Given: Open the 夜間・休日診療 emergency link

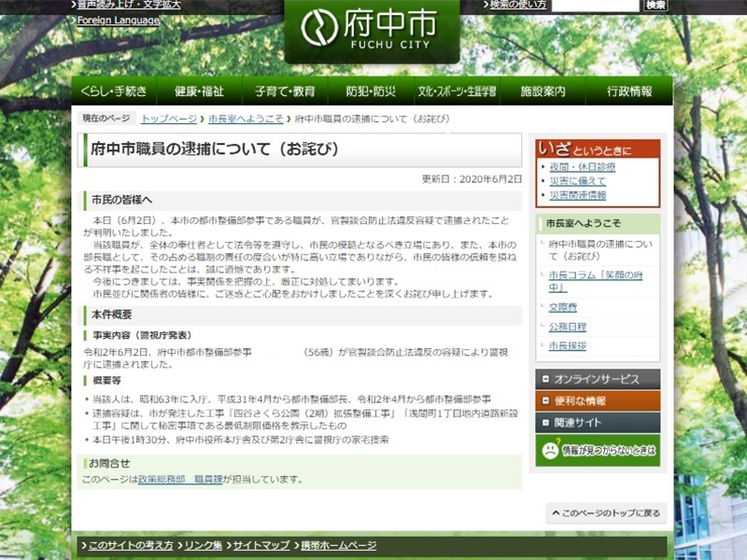Looking at the screenshot, I should [x=583, y=166].
